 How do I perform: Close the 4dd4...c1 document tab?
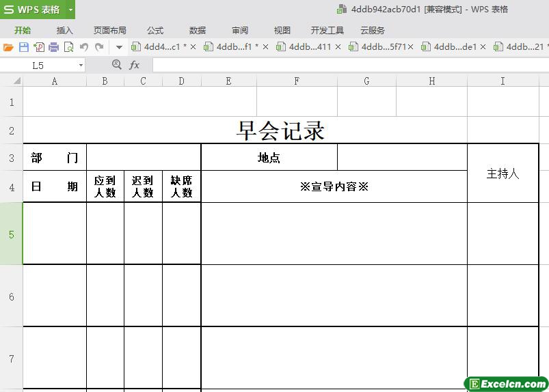pos(193,47)
